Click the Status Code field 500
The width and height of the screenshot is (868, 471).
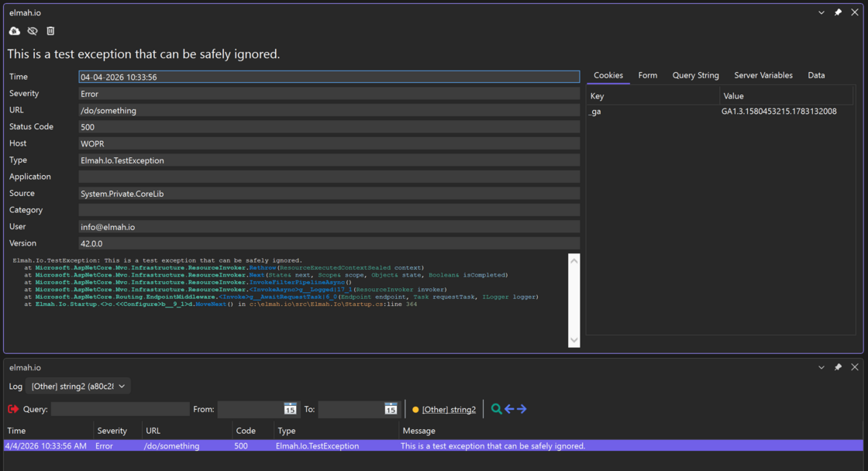(x=329, y=127)
